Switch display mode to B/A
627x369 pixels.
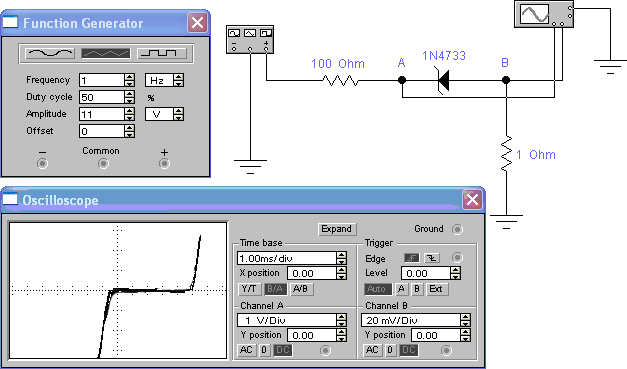275,289
